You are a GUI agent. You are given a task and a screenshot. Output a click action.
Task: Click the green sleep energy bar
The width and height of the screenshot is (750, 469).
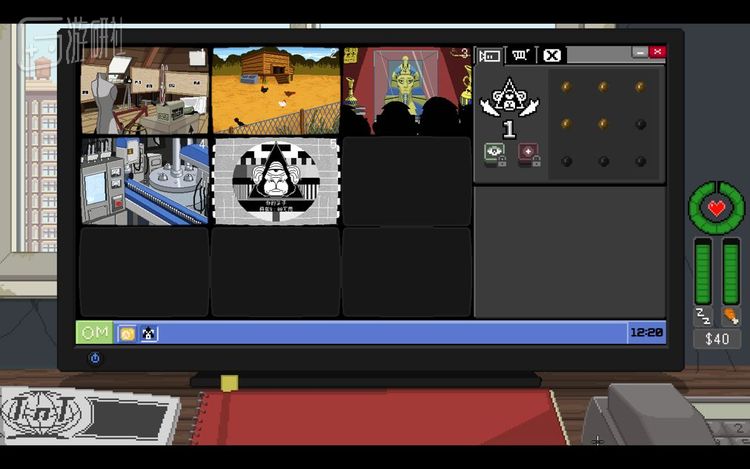(703, 270)
